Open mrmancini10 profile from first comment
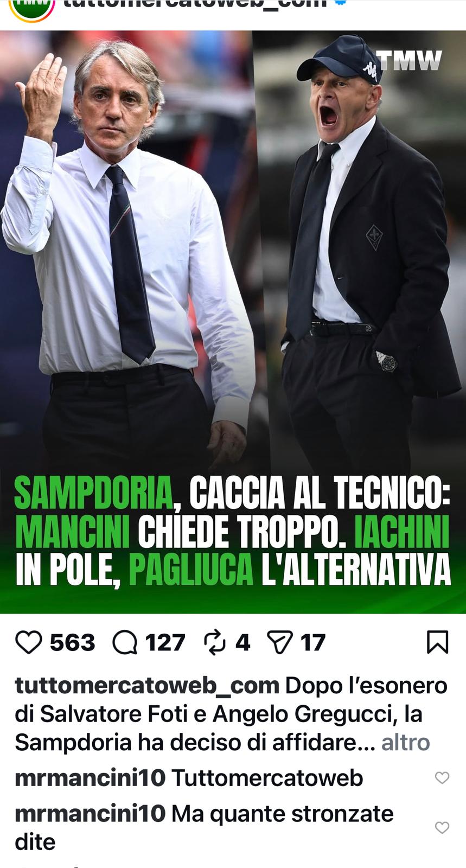466x868 pixels. coord(90,778)
